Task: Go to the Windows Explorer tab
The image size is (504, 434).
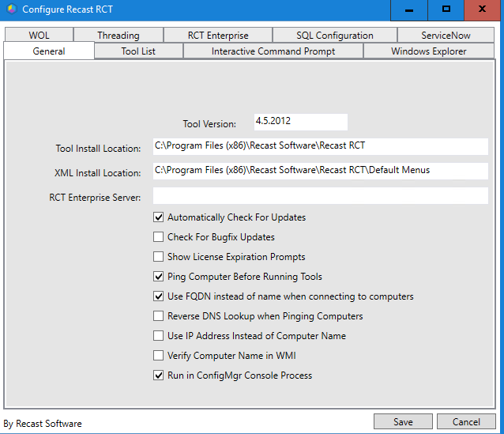Action: [x=428, y=51]
